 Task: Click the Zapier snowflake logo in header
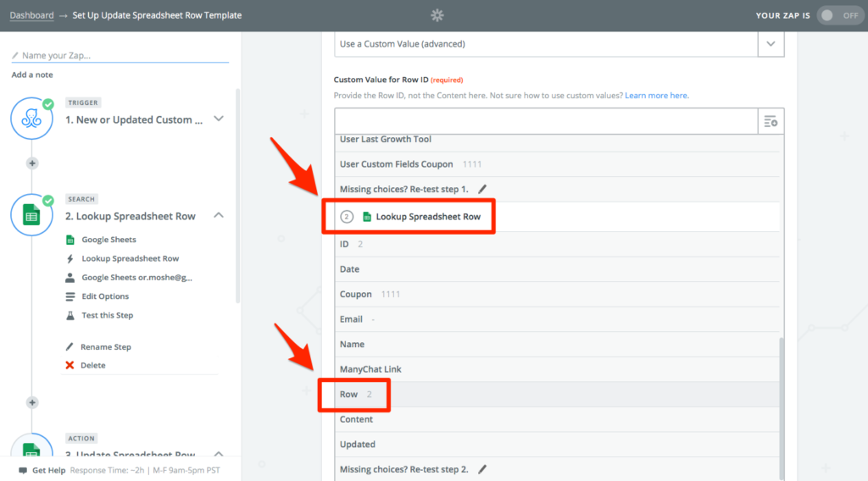(x=437, y=15)
